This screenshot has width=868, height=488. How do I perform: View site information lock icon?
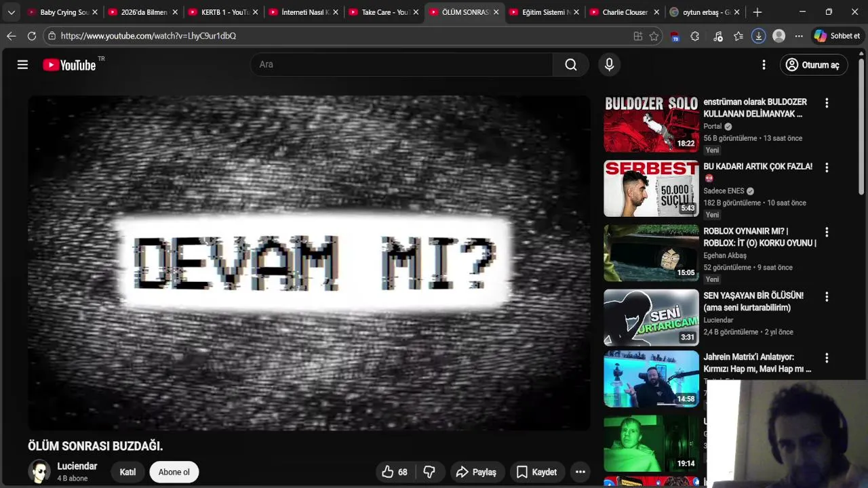[x=52, y=36]
